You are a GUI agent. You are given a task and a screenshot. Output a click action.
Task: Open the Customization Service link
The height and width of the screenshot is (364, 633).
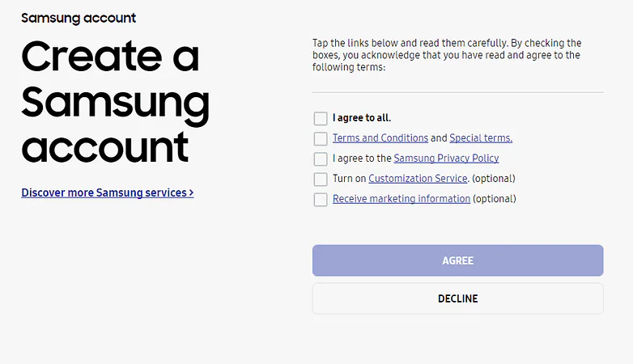418,179
